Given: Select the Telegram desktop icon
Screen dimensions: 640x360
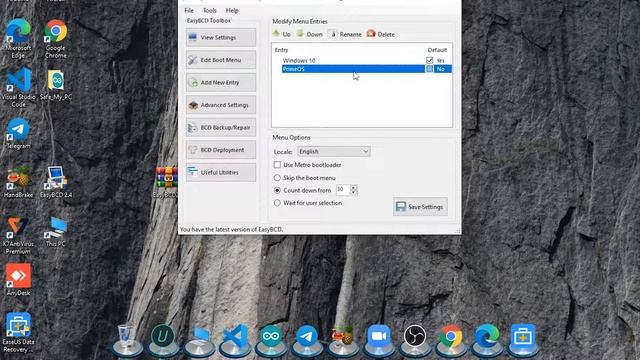Looking at the screenshot, I should (18, 133).
